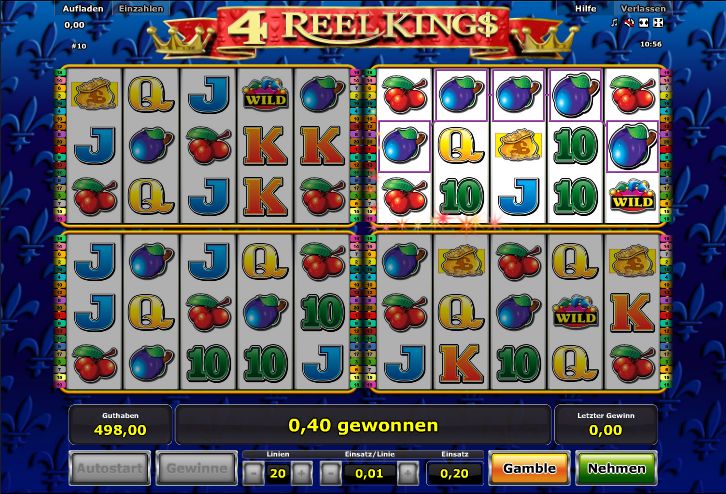Click the 0,40 gewonnen message bar
The image size is (726, 494).
coord(363,425)
